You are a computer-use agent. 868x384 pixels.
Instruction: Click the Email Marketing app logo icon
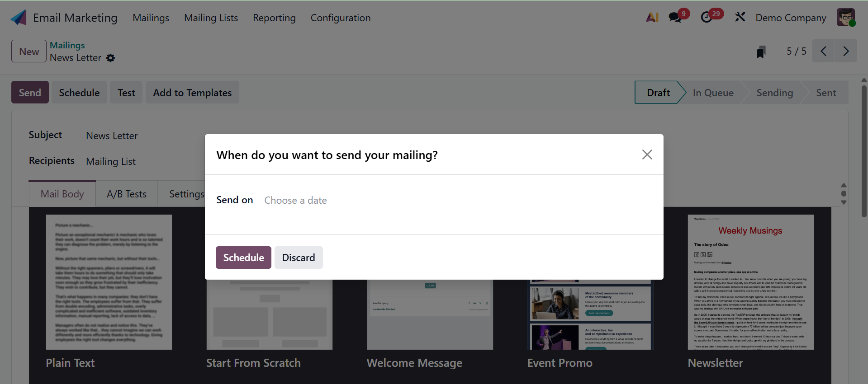(19, 18)
